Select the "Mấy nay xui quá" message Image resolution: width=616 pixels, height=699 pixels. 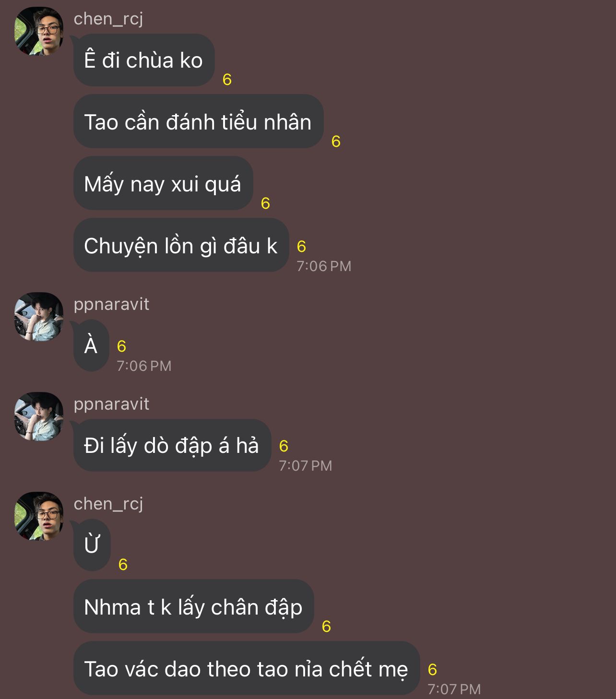163,183
